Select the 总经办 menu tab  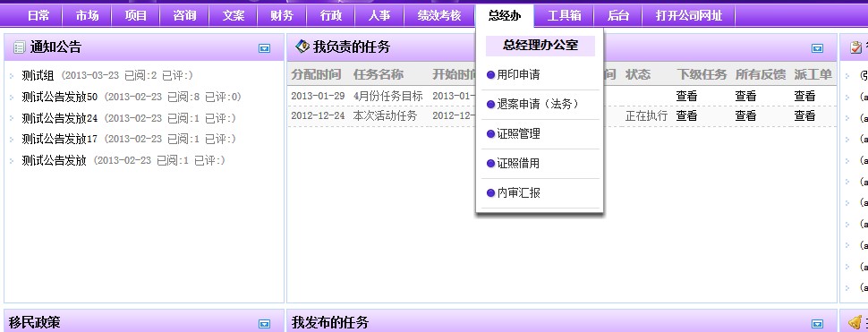tap(505, 16)
